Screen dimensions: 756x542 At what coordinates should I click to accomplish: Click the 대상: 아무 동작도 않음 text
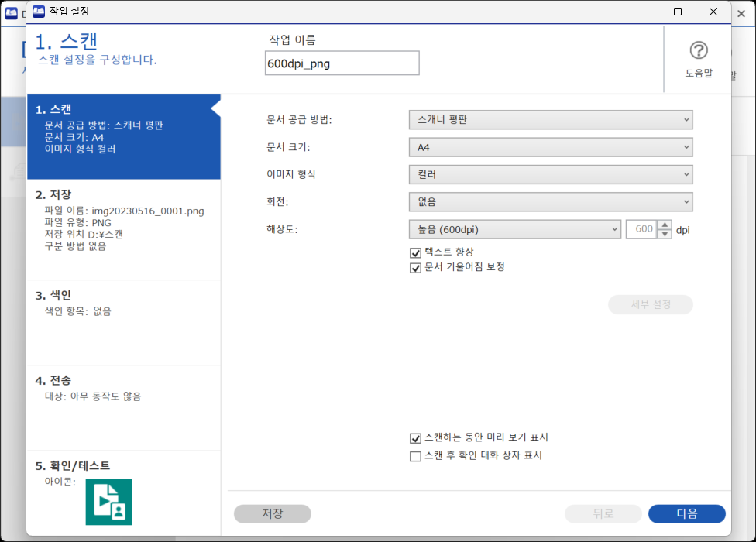pyautogui.click(x=93, y=396)
